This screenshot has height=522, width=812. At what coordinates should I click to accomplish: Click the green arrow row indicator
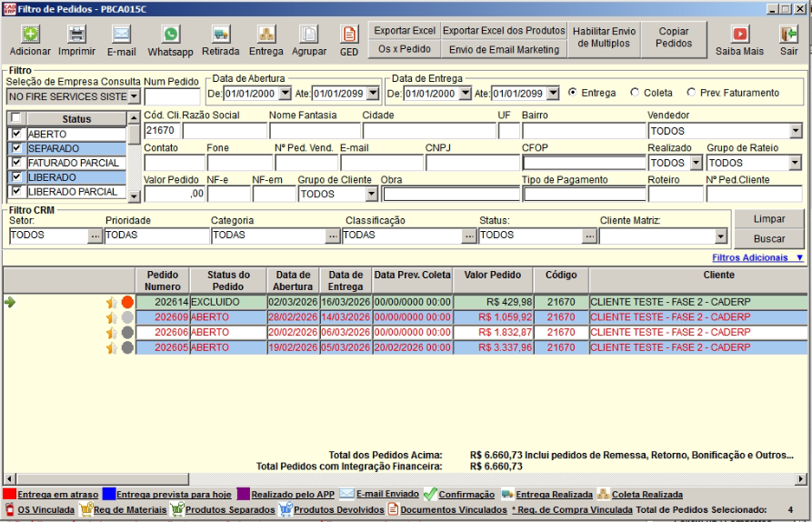(x=10, y=302)
